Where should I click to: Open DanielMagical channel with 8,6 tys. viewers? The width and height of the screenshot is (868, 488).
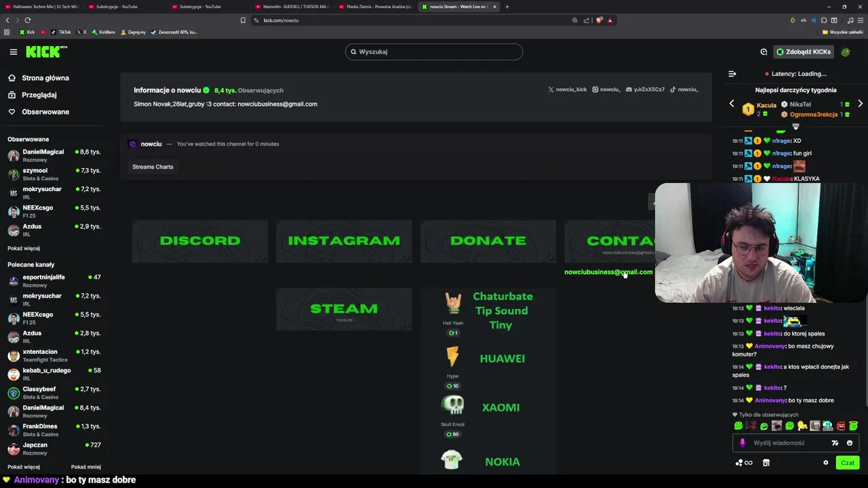54,155
